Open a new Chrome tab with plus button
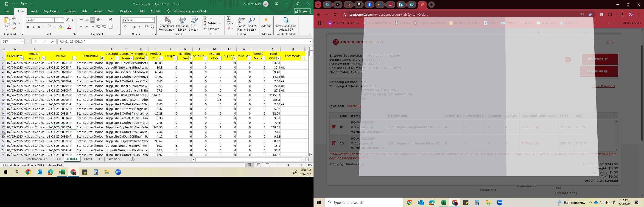644x207 pixels. click(431, 5)
